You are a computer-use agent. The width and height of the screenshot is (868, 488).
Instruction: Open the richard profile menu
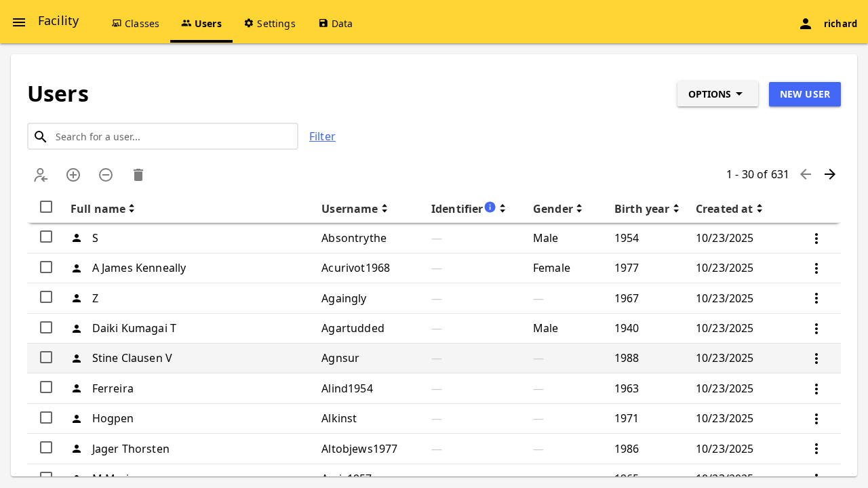point(828,24)
